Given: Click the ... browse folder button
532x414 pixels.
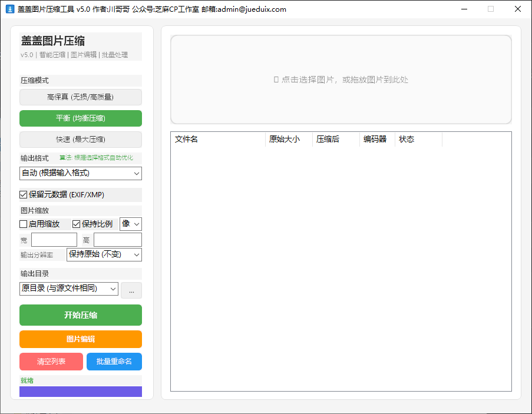Looking at the screenshot, I should coord(131,290).
